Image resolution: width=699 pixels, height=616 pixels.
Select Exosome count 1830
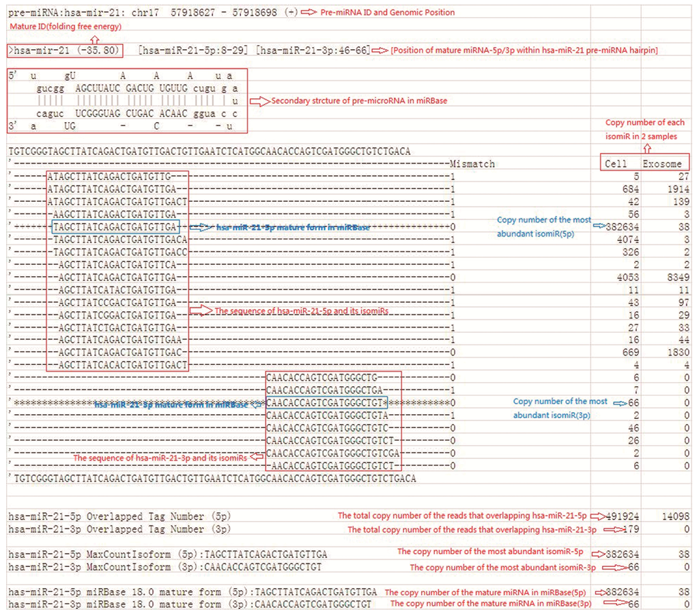(678, 352)
